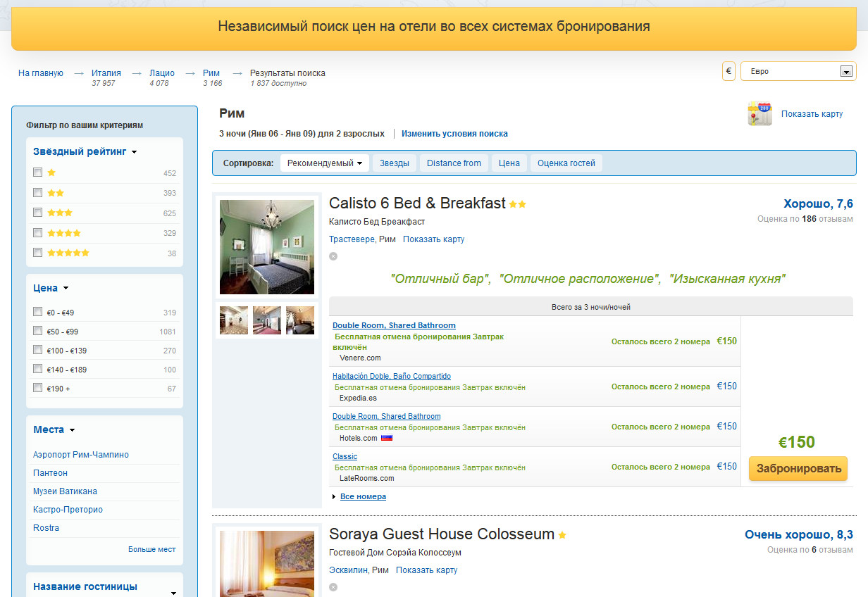Check the three-star rating filter
Image resolution: width=868 pixels, height=597 pixels.
click(x=38, y=212)
